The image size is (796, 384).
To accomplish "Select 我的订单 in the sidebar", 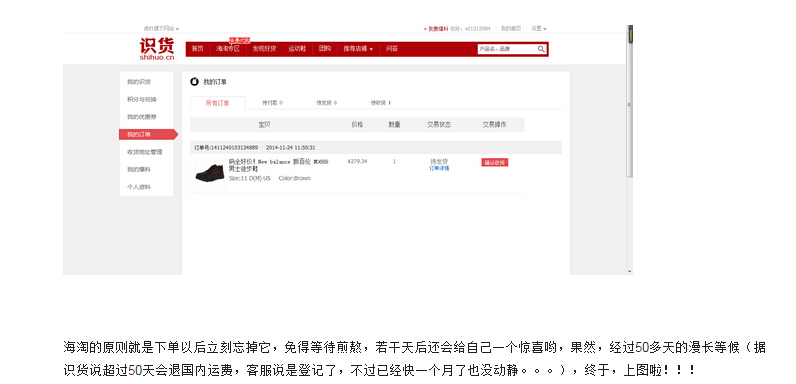I will pyautogui.click(x=148, y=135).
